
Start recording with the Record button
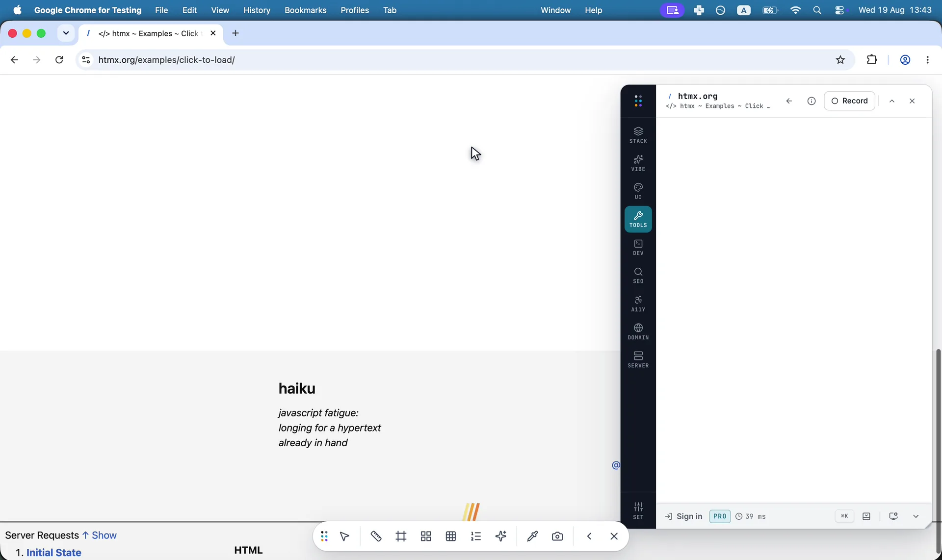[x=850, y=101]
